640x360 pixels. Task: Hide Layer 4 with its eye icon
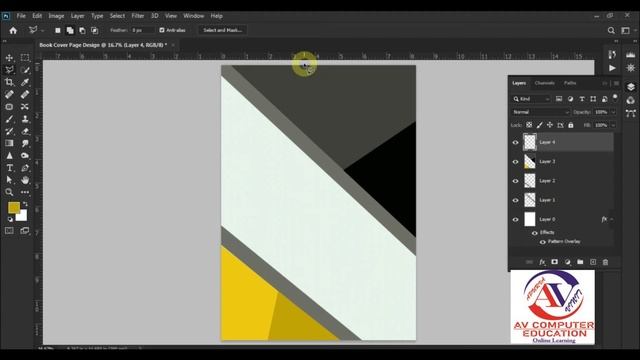(515, 142)
